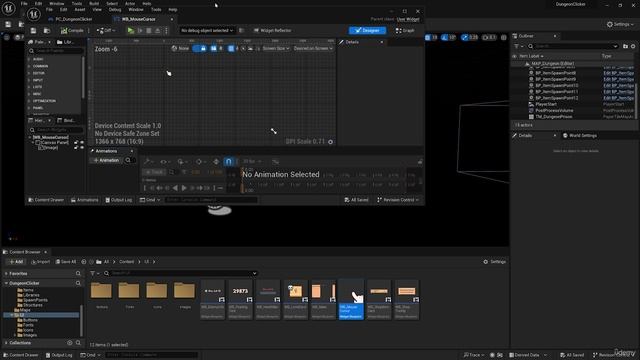This screenshot has width=640, height=360.
Task: Add a new Animation
Action: (106, 160)
